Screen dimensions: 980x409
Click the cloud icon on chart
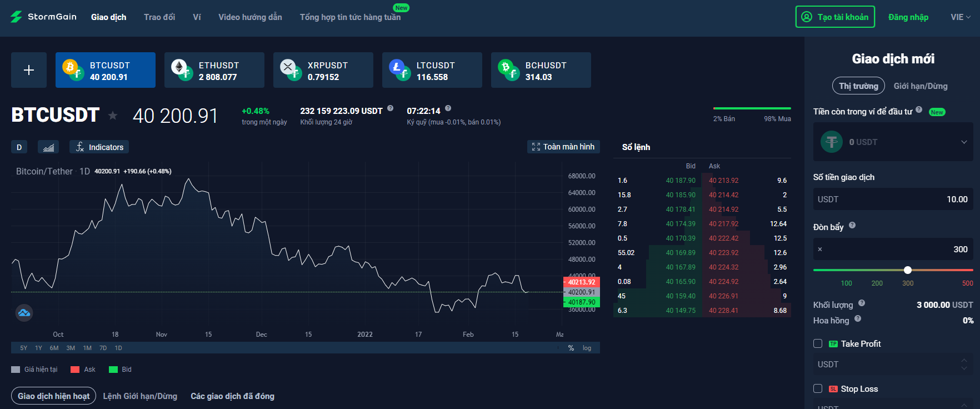[24, 313]
